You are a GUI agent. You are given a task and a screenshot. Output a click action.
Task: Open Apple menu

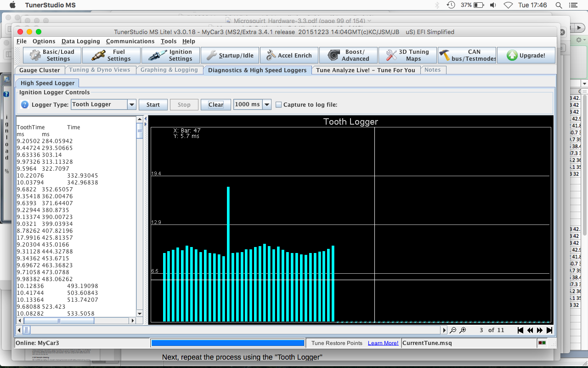[12, 5]
